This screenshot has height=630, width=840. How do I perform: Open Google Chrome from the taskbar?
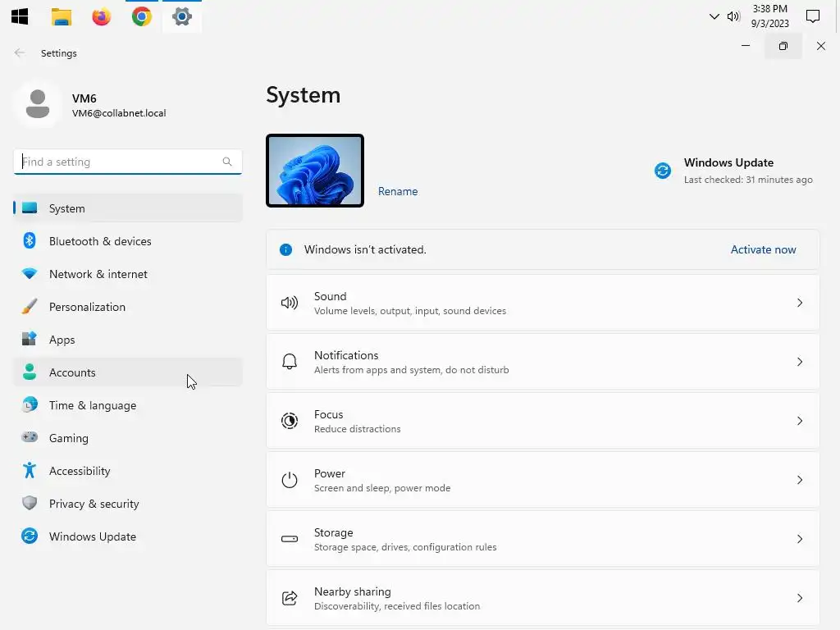pyautogui.click(x=142, y=16)
